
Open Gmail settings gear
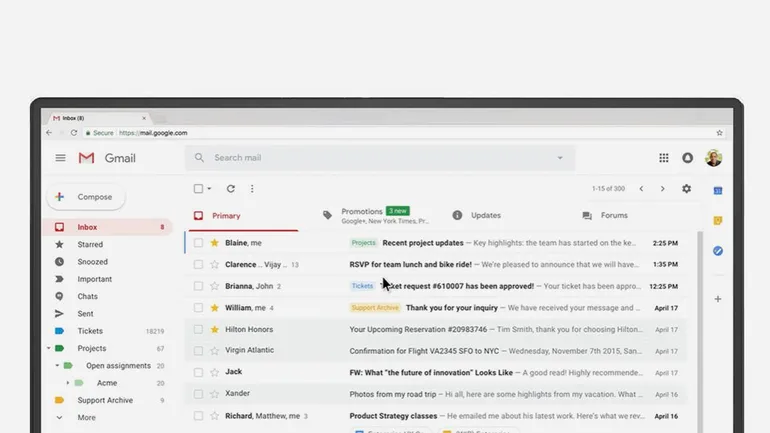686,189
